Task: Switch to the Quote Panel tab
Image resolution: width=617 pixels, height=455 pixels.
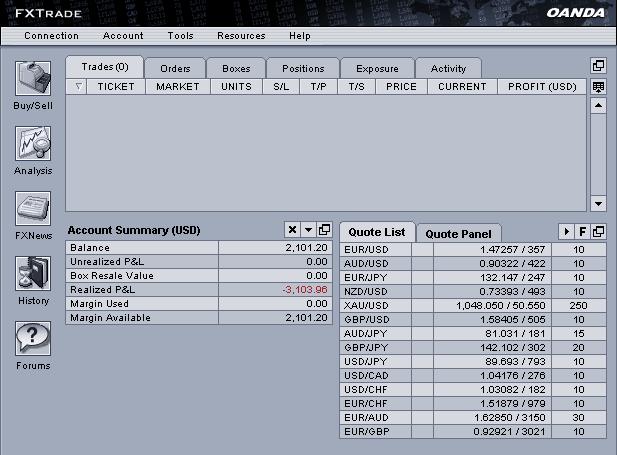Action: 458,234
